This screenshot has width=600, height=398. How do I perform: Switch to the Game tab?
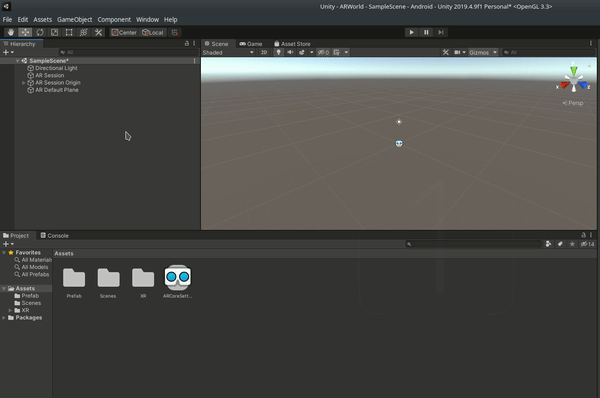pyautogui.click(x=251, y=44)
